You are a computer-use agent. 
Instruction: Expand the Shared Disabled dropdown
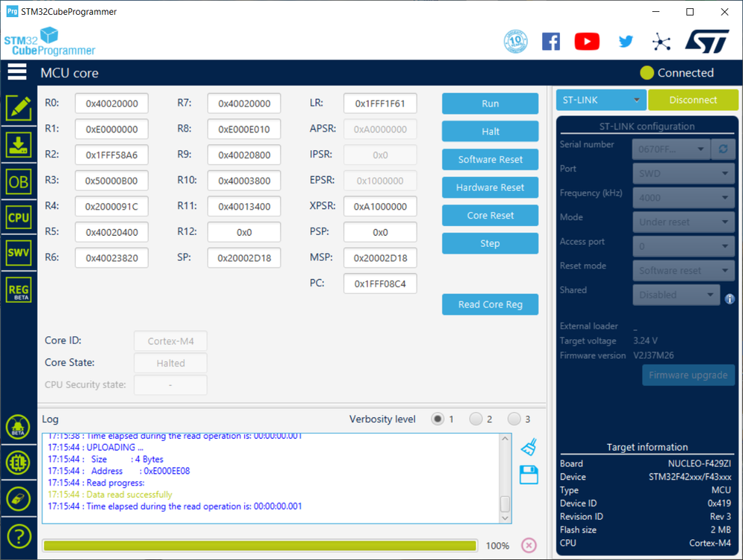point(676,295)
